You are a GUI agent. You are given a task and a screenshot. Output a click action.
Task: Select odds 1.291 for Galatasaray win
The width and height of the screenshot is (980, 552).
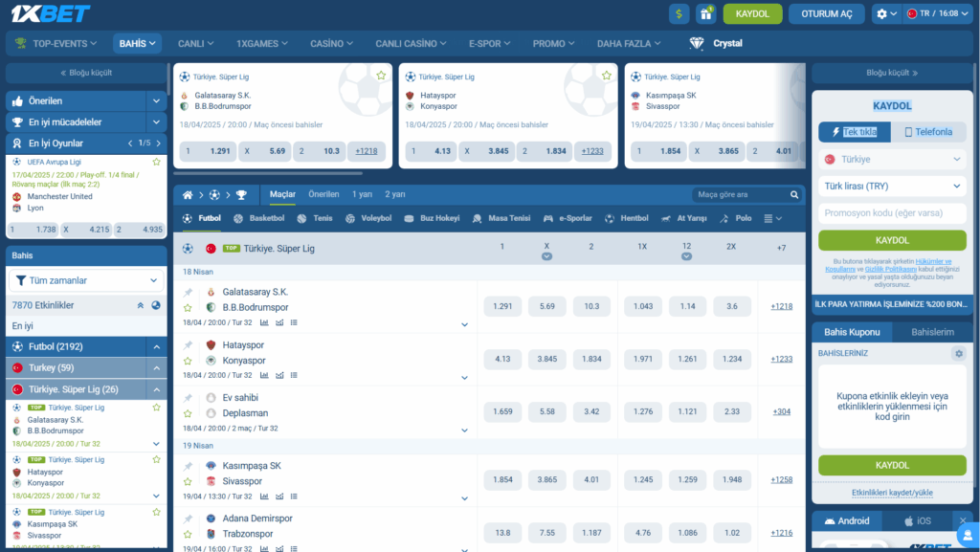click(x=502, y=306)
